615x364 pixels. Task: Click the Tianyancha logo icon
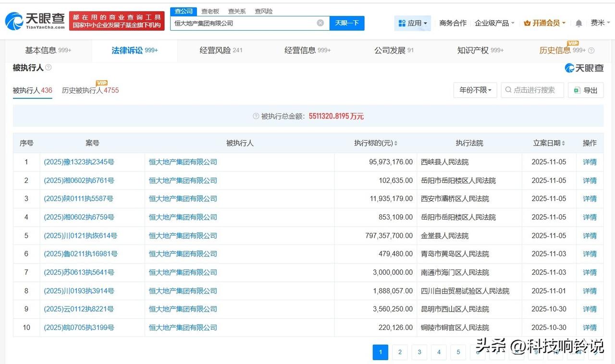coord(15,20)
